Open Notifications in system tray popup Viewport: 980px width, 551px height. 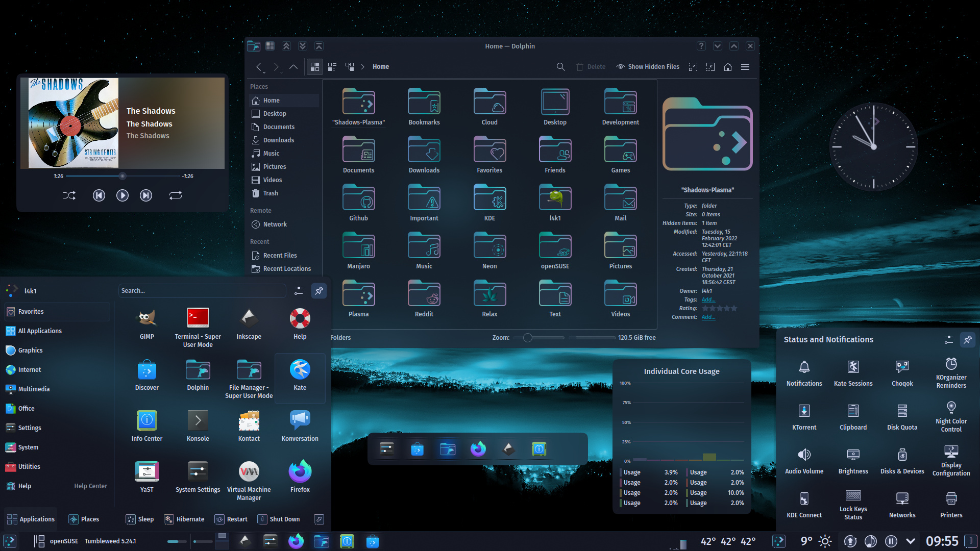804,373
